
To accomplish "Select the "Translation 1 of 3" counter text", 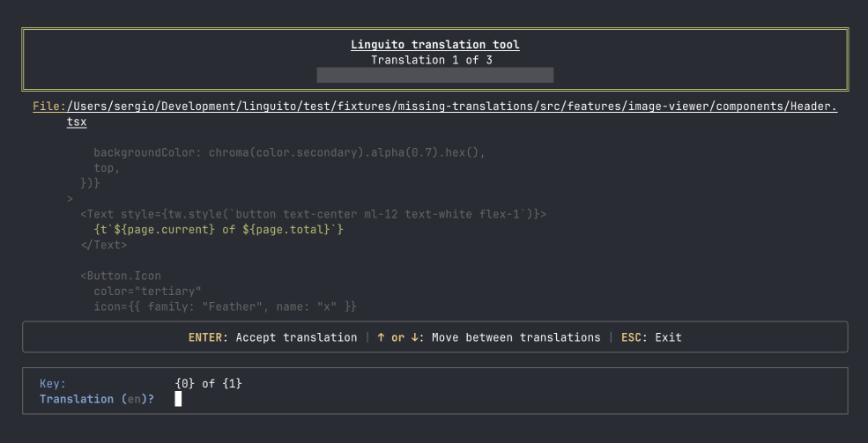I will coord(432,60).
